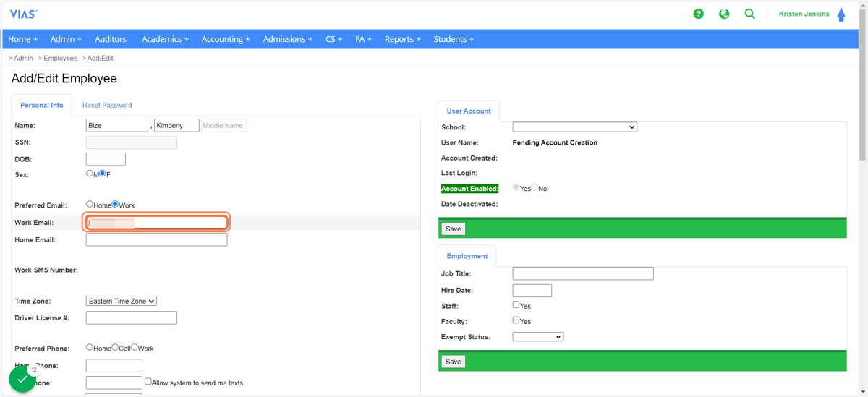The width and height of the screenshot is (868, 397).
Task: Open the School dropdown
Action: pos(575,127)
